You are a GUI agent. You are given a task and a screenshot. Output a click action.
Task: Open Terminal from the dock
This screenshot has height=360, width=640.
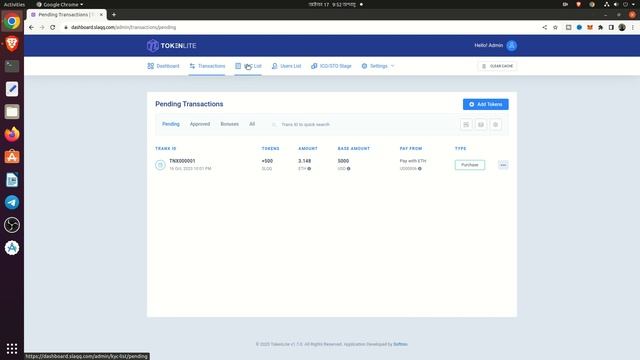coord(12,66)
